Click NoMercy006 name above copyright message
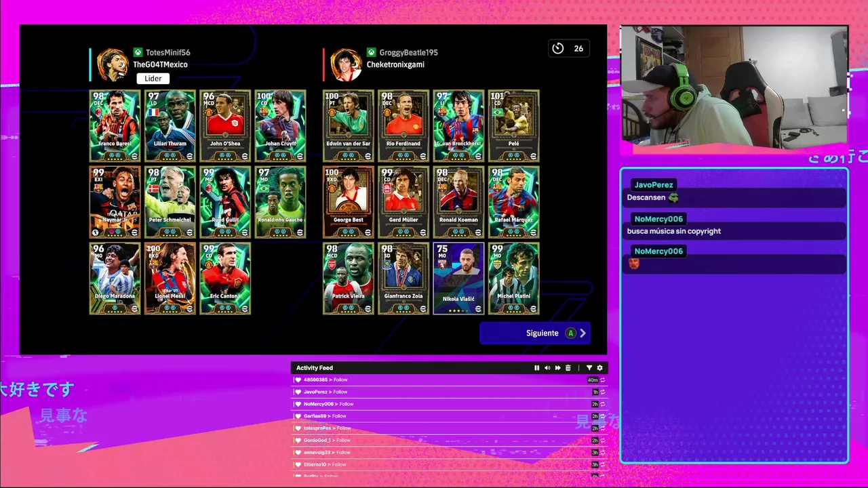The image size is (868, 488). (658, 219)
